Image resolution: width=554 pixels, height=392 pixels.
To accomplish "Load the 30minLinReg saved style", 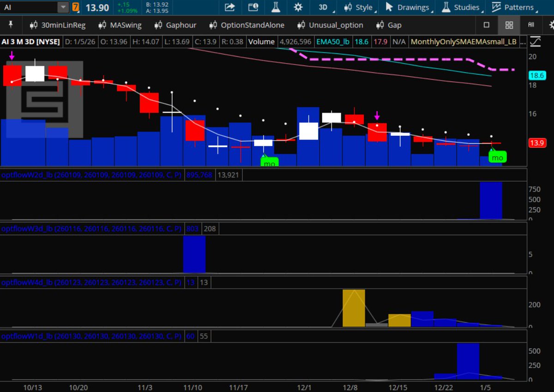I will 57,25.
